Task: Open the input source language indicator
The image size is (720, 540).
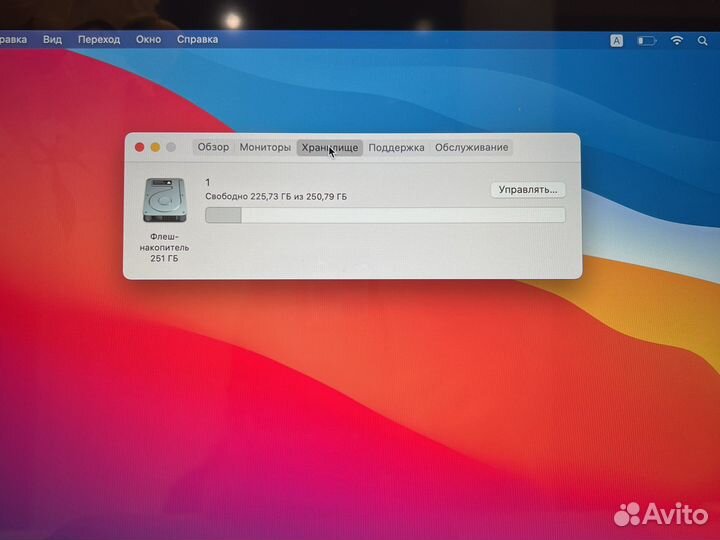Action: [x=616, y=41]
